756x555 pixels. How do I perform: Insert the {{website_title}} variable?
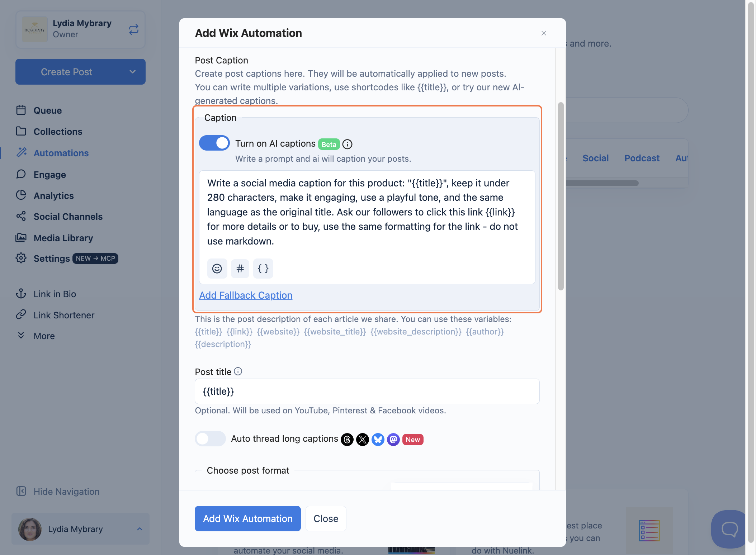pos(335,331)
